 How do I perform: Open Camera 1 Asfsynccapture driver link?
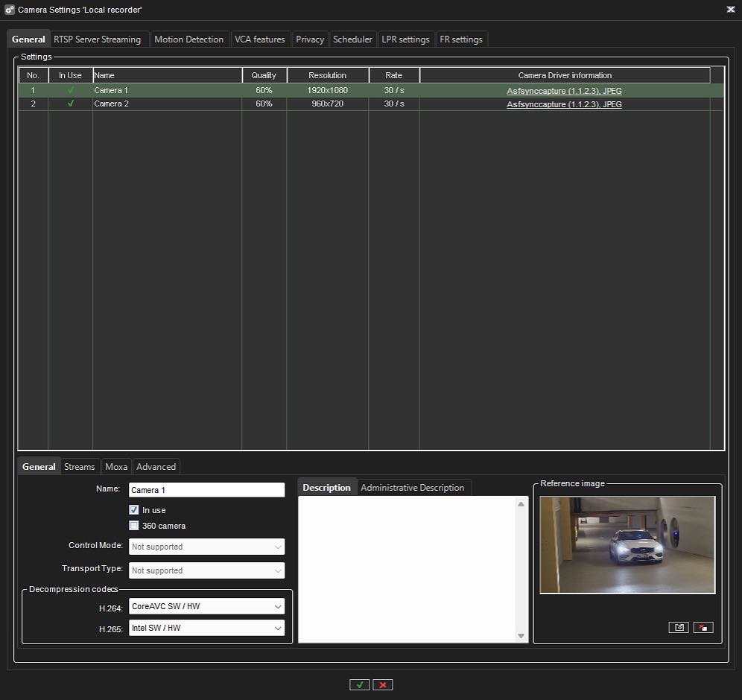(564, 91)
